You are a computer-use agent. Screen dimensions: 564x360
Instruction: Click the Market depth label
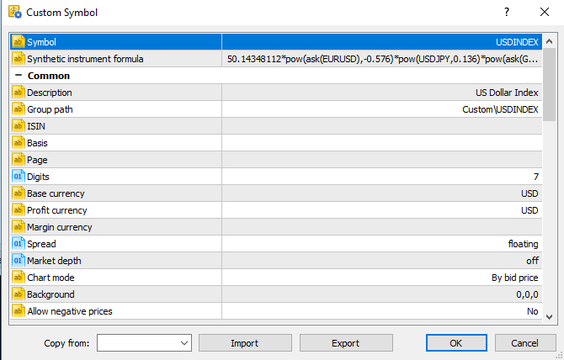(54, 261)
